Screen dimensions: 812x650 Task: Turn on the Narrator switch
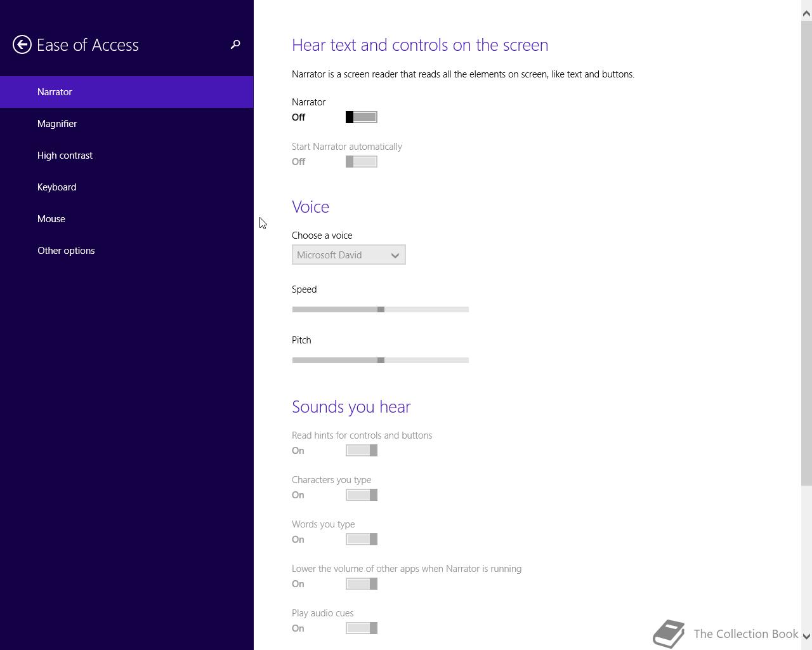point(362,117)
